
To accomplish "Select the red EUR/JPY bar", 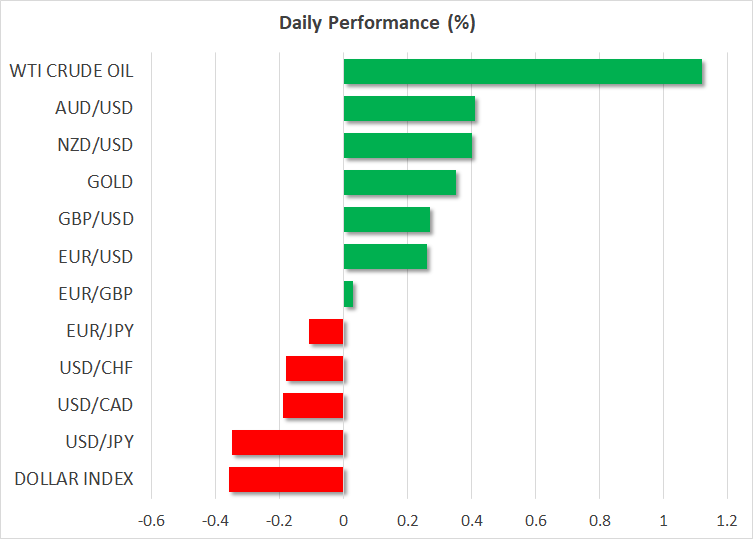I will tap(326, 331).
